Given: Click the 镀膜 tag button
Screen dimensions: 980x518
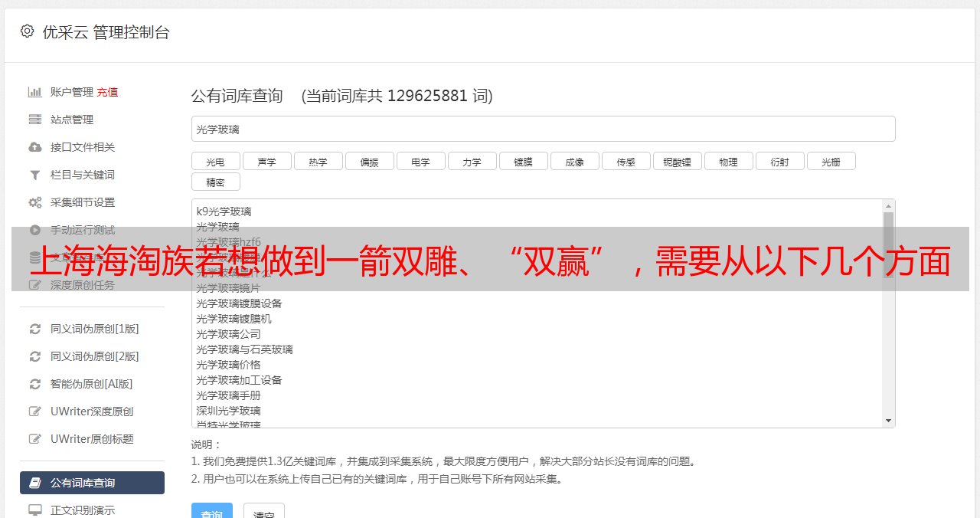Looking at the screenshot, I should [x=523, y=161].
